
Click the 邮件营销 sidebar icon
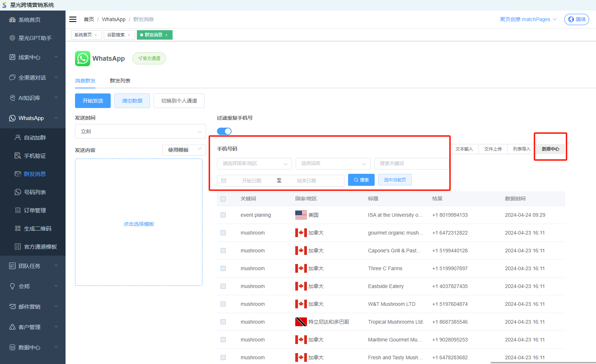tap(12, 307)
